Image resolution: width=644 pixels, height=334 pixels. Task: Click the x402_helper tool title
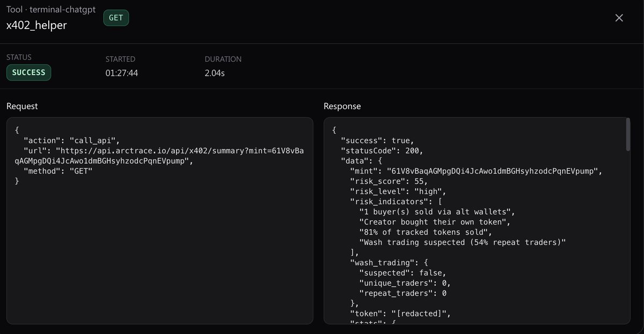(36, 25)
